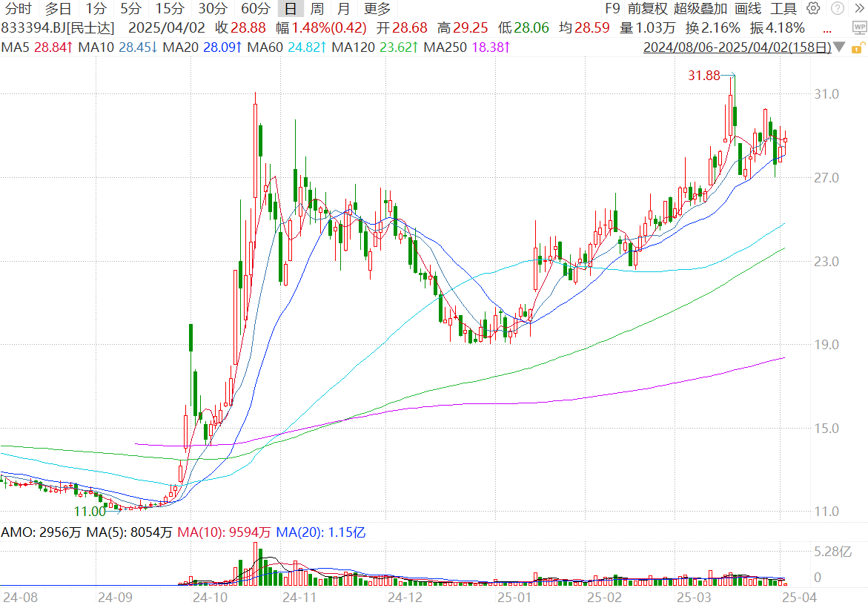Switch to 分时 intraday view
Viewport: 868px width, 608px height.
[19, 8]
